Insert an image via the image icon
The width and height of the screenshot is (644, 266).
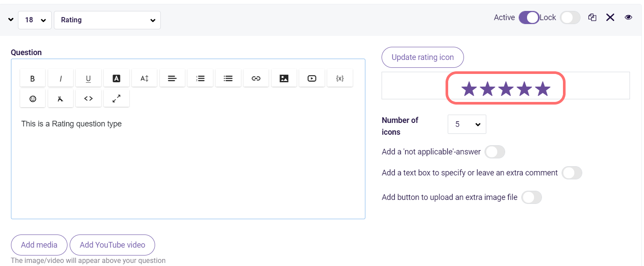(284, 78)
